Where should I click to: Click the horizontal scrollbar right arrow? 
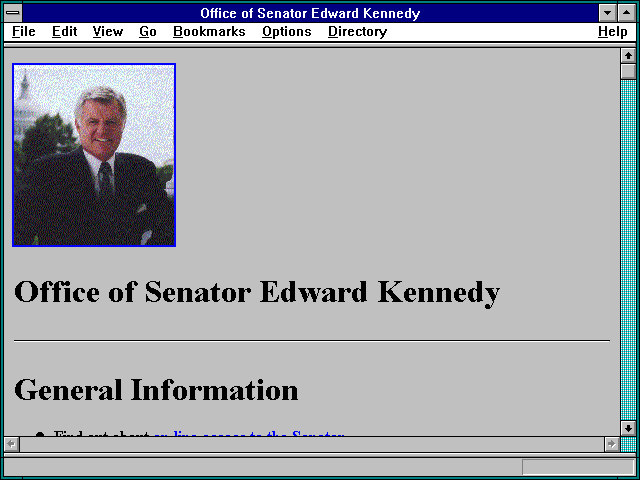click(611, 444)
